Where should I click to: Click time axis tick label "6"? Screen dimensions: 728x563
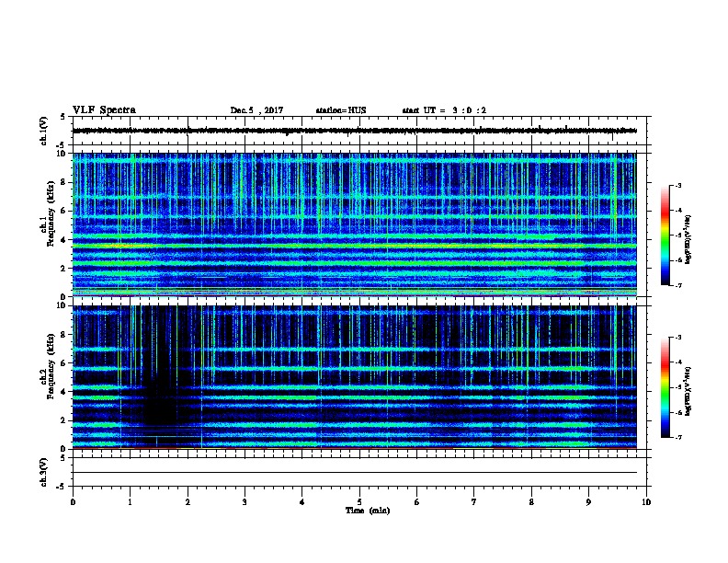tap(416, 502)
